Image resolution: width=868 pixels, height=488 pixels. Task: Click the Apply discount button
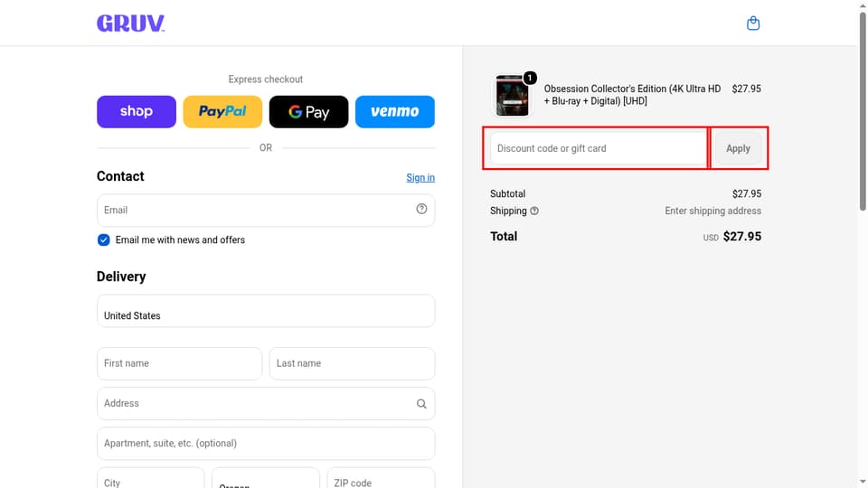738,148
